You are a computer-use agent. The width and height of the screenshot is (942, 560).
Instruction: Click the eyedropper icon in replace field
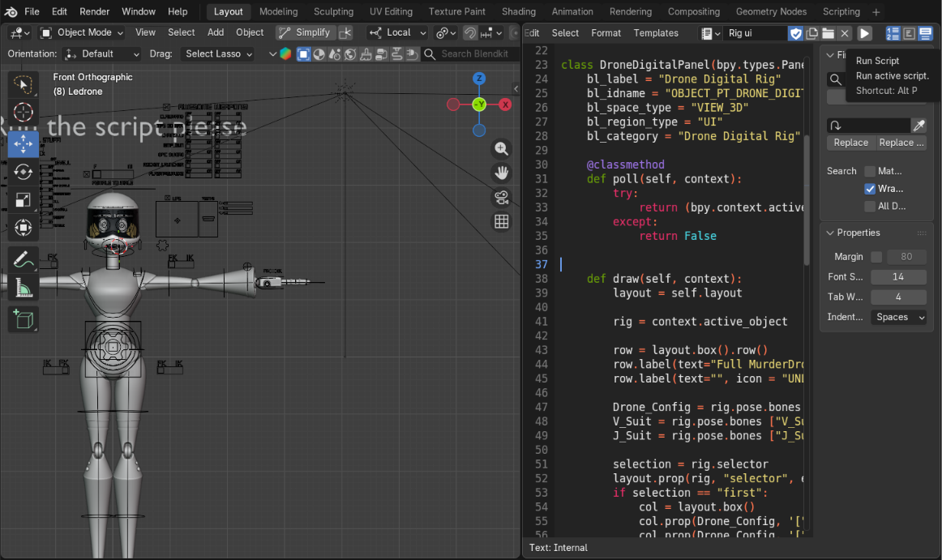click(x=918, y=125)
